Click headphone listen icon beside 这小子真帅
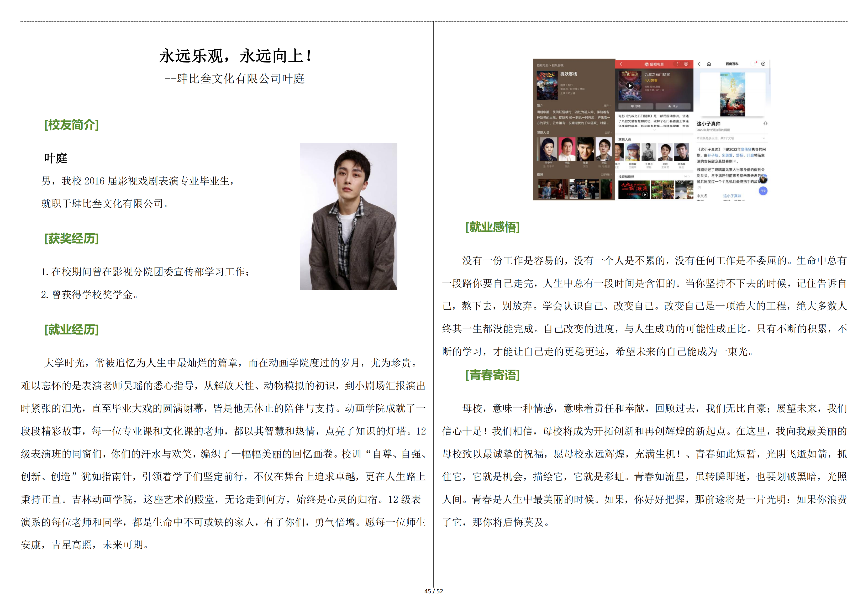The height and width of the screenshot is (614, 868). [x=765, y=124]
